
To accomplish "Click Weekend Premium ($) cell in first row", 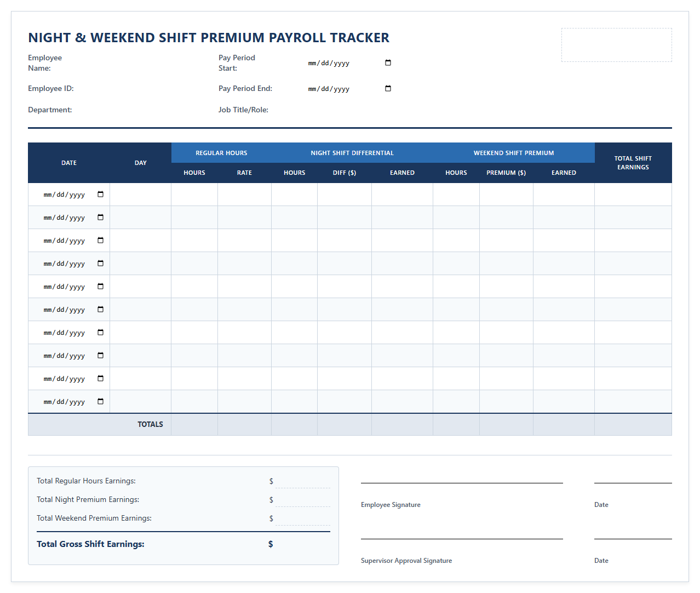I will point(506,195).
